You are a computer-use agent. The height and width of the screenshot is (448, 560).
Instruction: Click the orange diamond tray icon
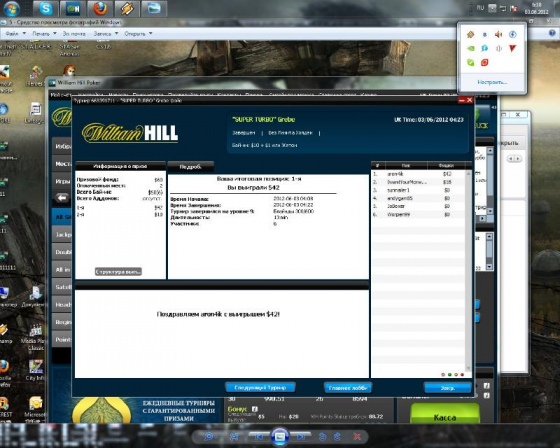[471, 34]
